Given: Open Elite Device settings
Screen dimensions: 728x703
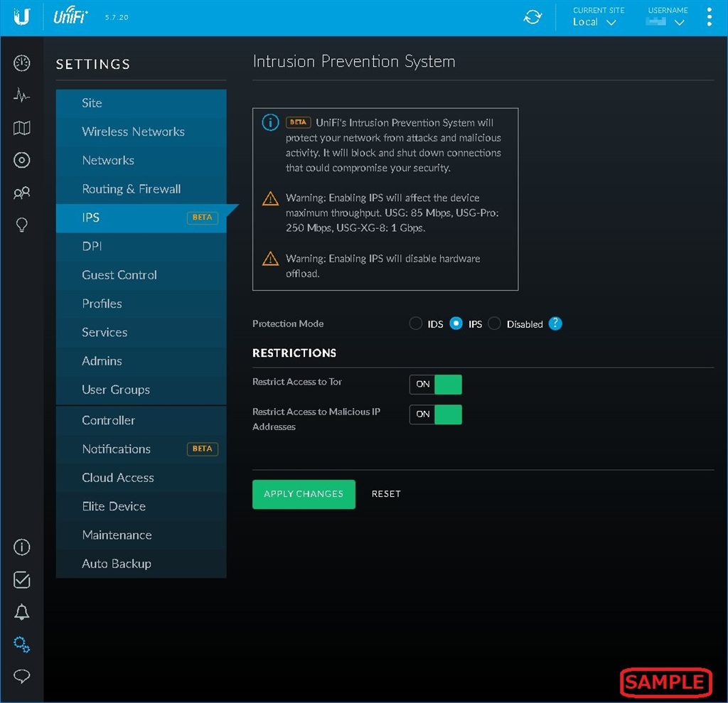Looking at the screenshot, I should coord(141,507).
